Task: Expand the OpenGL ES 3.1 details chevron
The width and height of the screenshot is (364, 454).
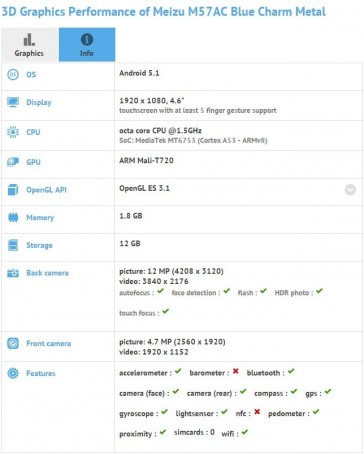Action: 350,190
